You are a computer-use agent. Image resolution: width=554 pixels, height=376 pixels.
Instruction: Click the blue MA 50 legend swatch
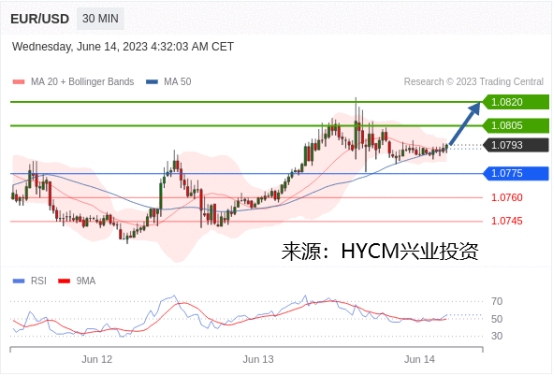click(152, 82)
